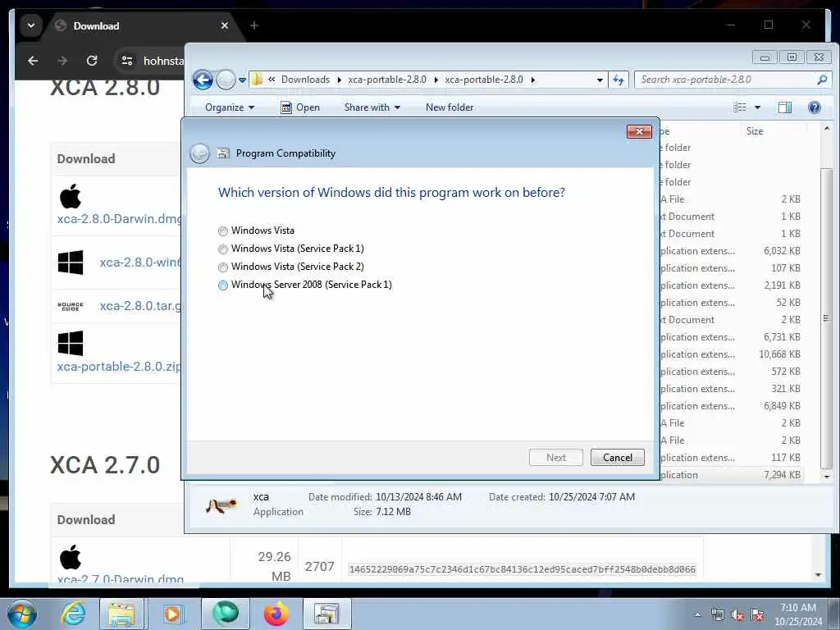This screenshot has width=840, height=630.
Task: Click Explorer's Forward navigation arrow
Action: click(226, 80)
